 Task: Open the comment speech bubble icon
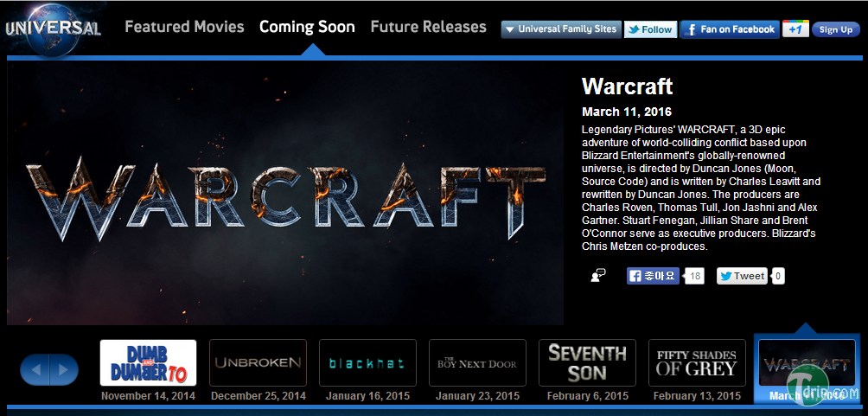598,275
